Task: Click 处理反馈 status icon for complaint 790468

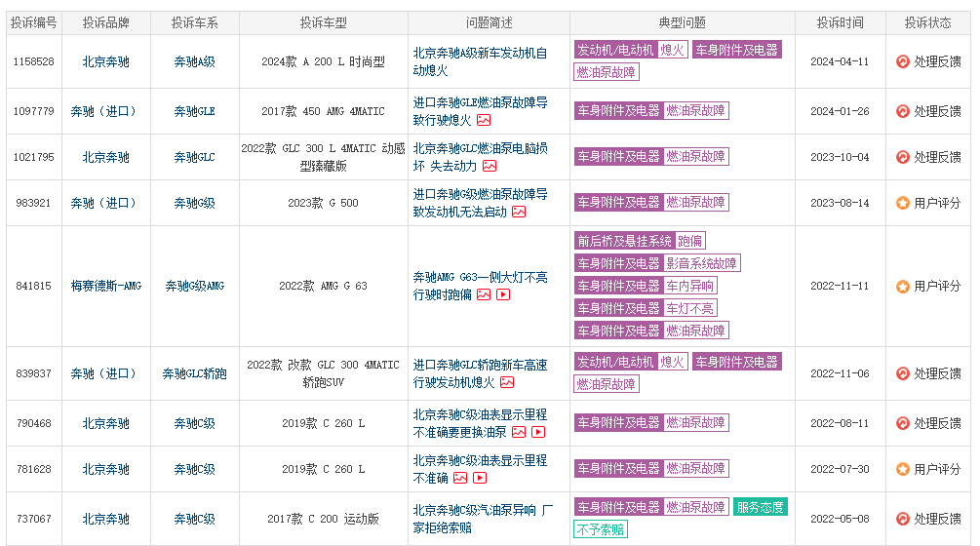Action: 903,423
